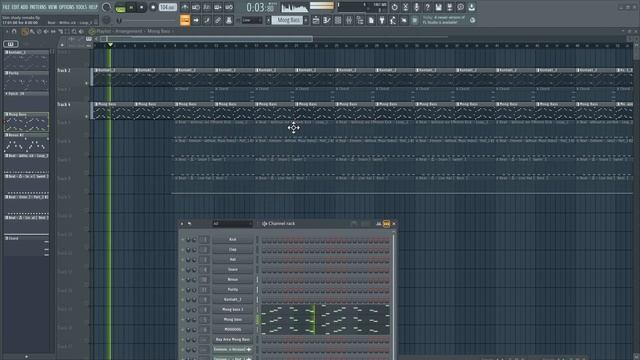Toggle the metronome icon next to tempo

point(185,7)
